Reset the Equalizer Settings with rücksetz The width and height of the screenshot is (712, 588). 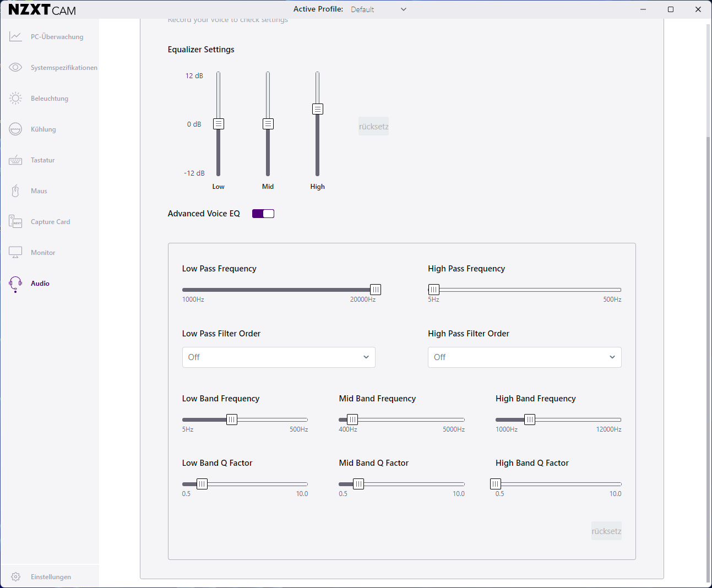(x=373, y=127)
